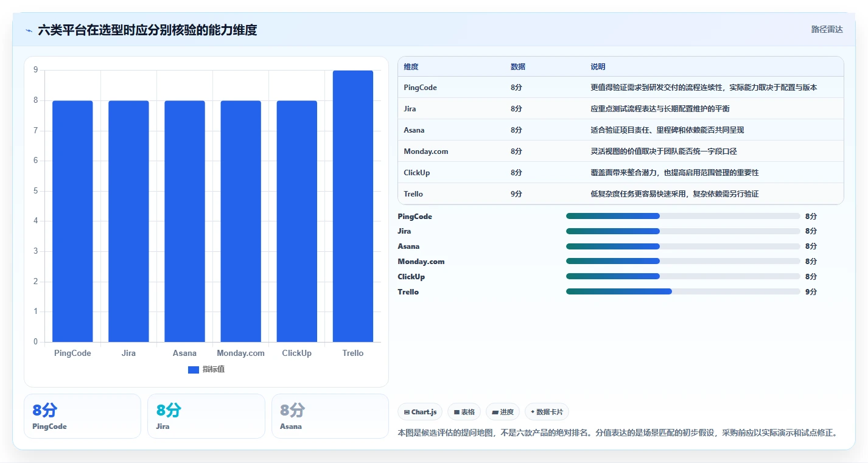The height and width of the screenshot is (463, 868).
Task: Click the 说明 column header
Action: (x=598, y=67)
